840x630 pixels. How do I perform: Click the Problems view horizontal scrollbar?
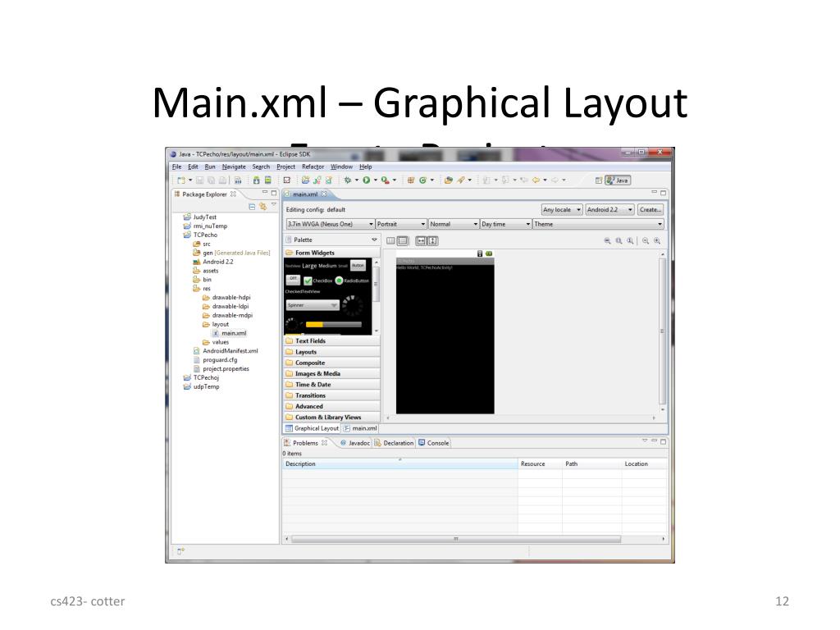456,539
